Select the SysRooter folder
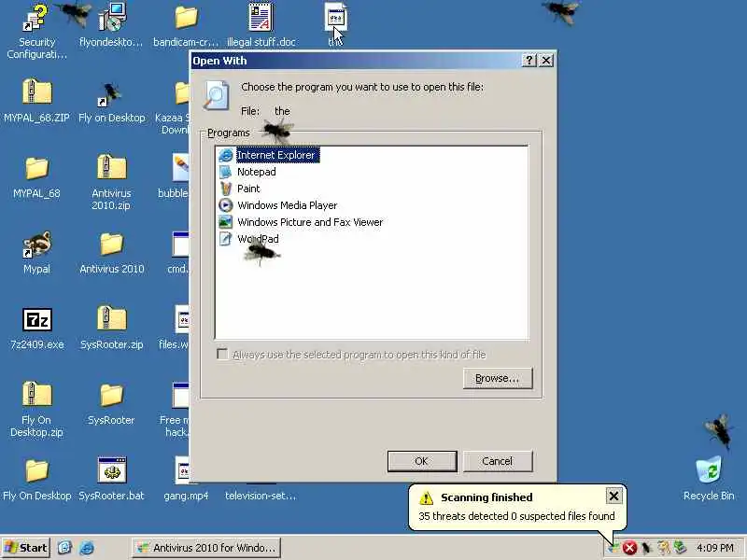The image size is (747, 560). (111, 404)
